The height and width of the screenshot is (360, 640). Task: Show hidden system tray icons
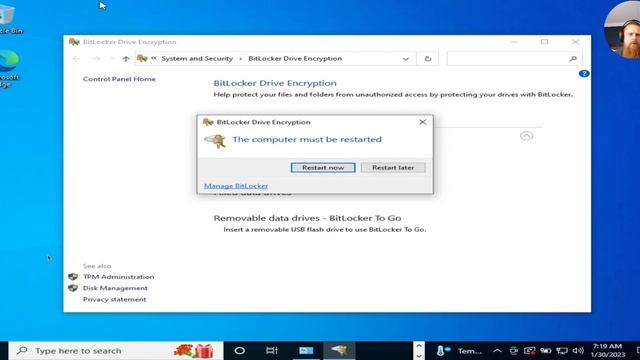click(497, 351)
